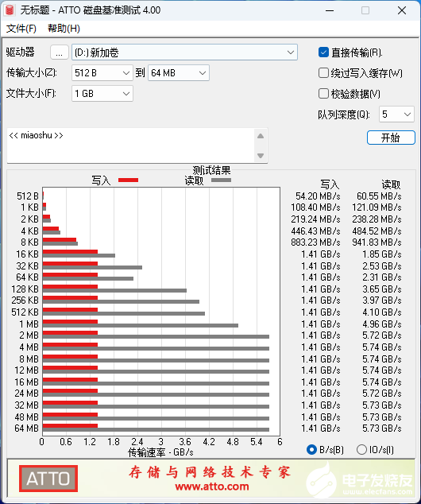This screenshot has height=504, width=421.
Task: Click the 传输速率 - GB/s axis label
Action: coord(160,452)
